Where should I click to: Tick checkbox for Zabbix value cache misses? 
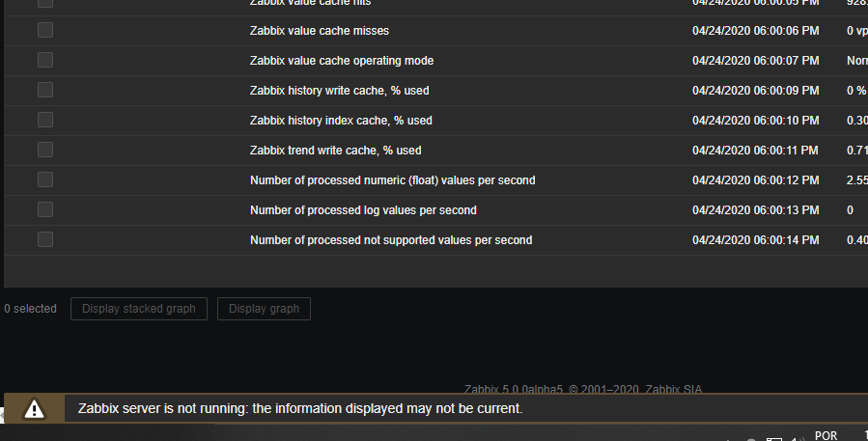coord(45,30)
